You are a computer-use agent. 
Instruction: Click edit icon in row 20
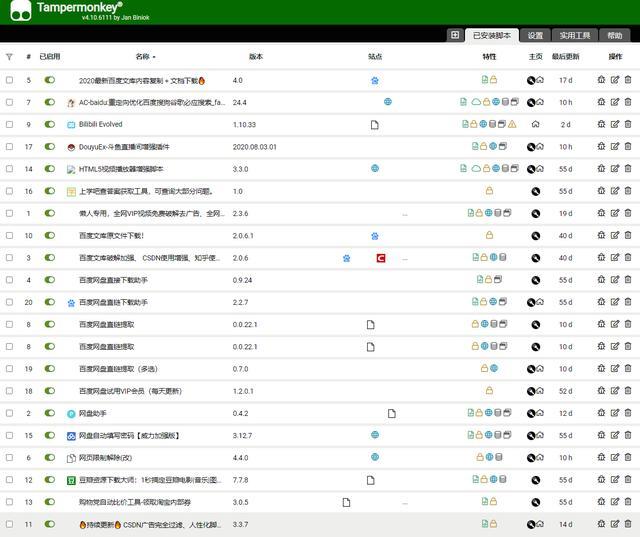[615, 302]
